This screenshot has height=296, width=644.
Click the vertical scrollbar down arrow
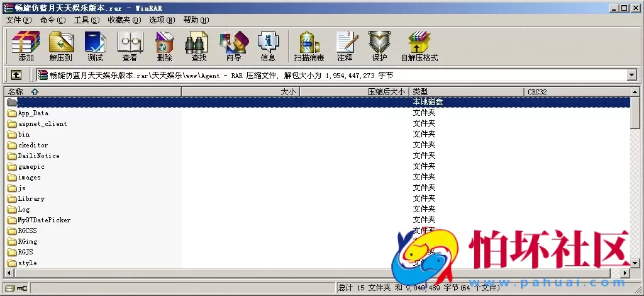point(635,263)
